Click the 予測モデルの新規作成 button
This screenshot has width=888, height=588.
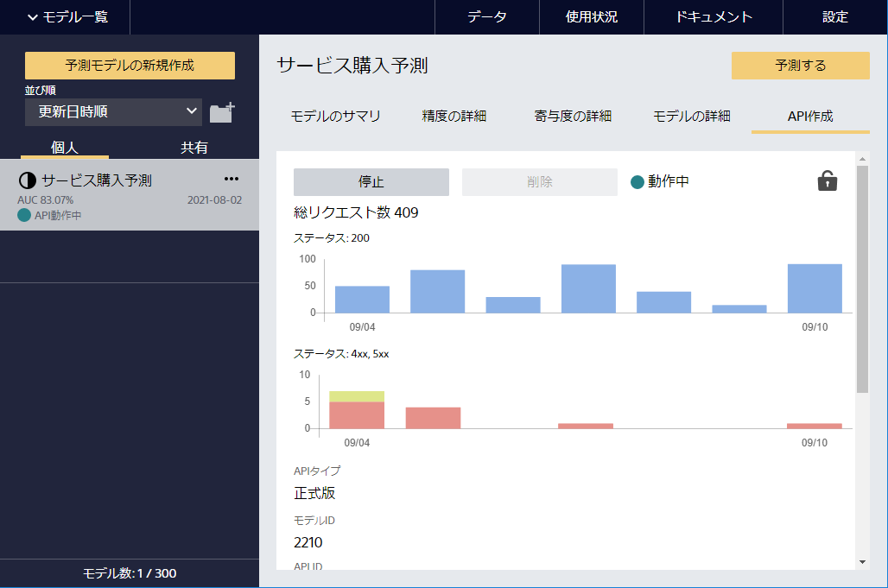click(130, 65)
